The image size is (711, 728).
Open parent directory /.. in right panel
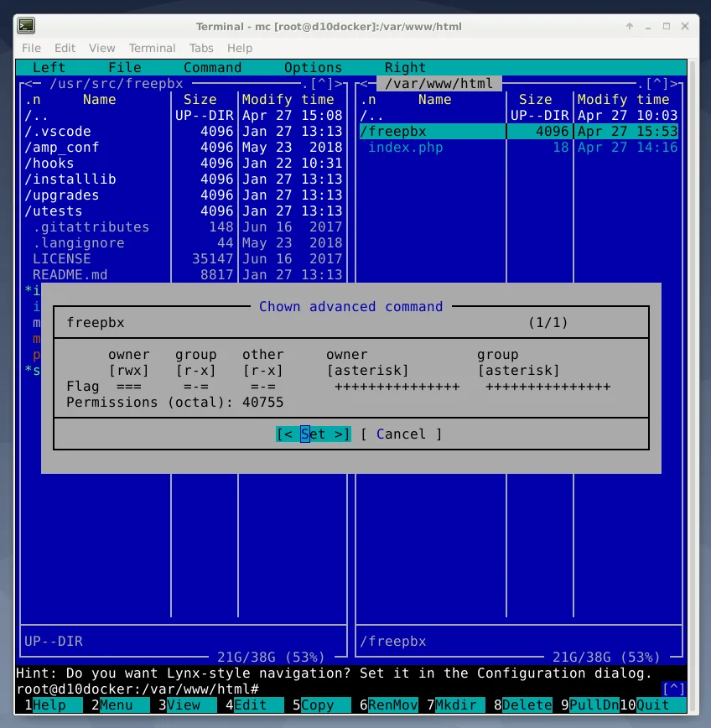pyautogui.click(x=376, y=115)
